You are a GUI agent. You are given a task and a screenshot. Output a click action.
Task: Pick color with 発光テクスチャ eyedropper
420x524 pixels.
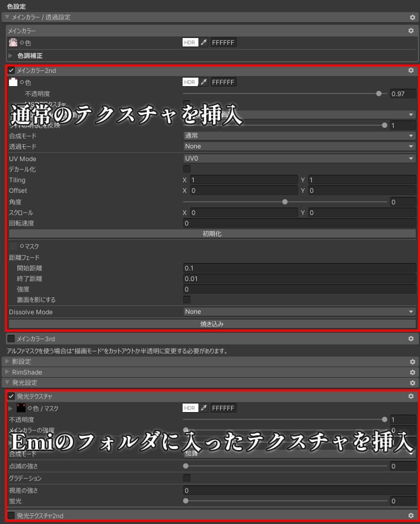pos(204,408)
